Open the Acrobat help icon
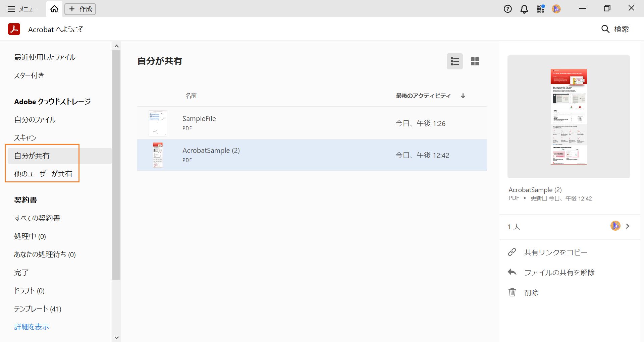The width and height of the screenshot is (644, 342). point(507,9)
